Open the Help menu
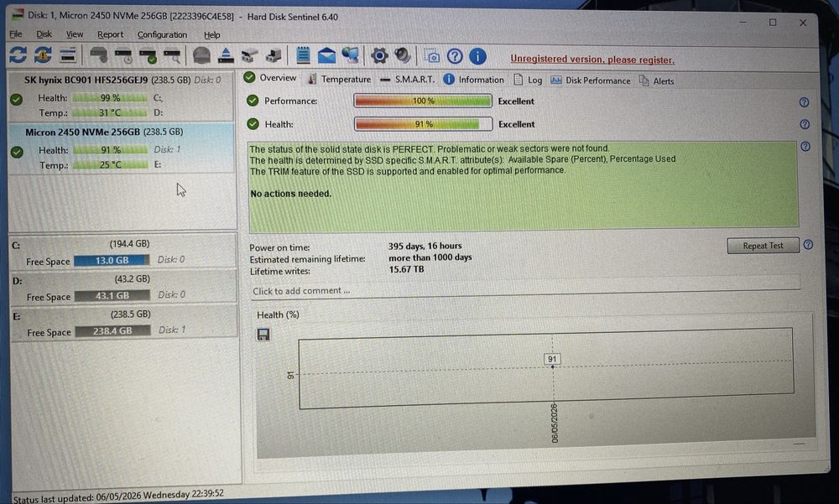 212,34
